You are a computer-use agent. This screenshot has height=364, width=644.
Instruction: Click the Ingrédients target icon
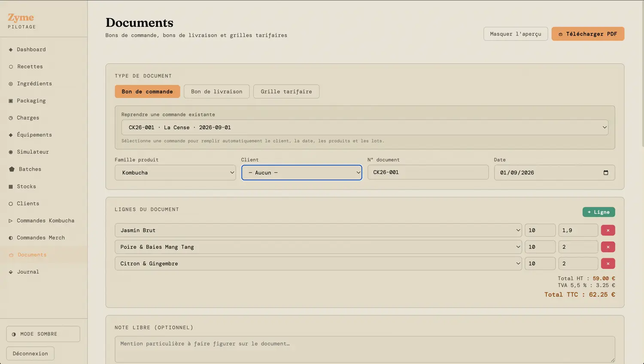coord(11,84)
